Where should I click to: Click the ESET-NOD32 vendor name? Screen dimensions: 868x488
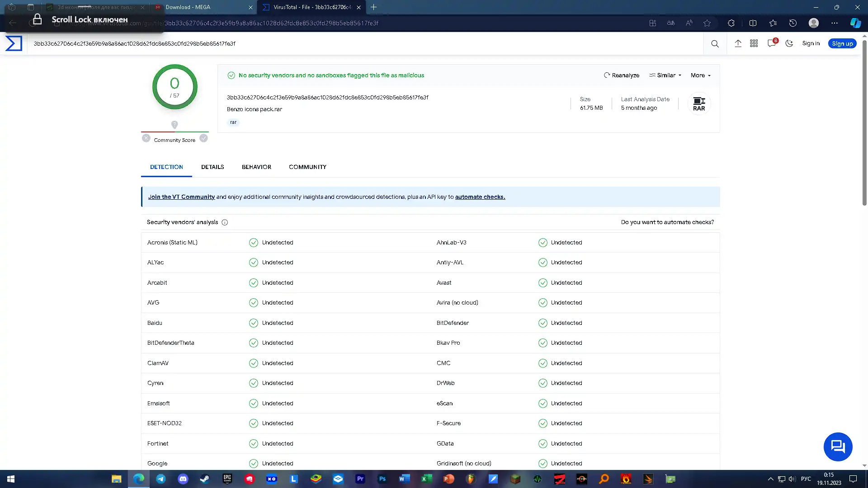[x=164, y=423]
